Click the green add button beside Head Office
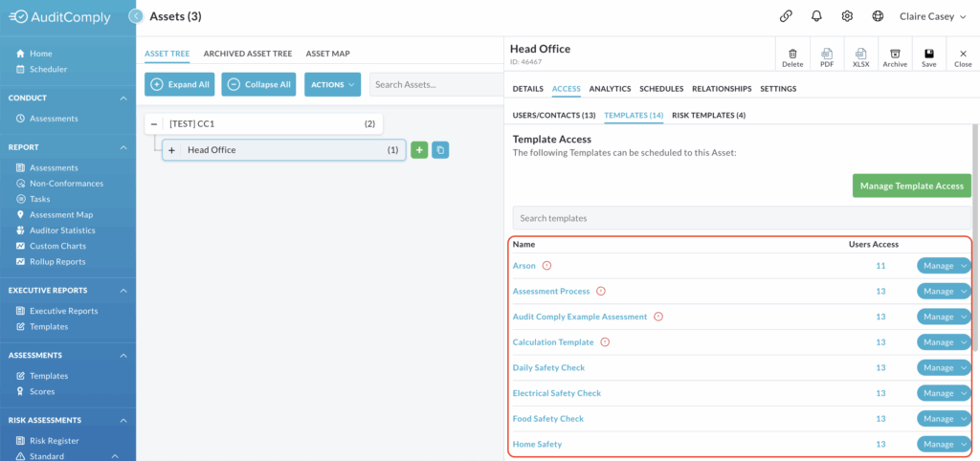The image size is (980, 461). pos(419,150)
